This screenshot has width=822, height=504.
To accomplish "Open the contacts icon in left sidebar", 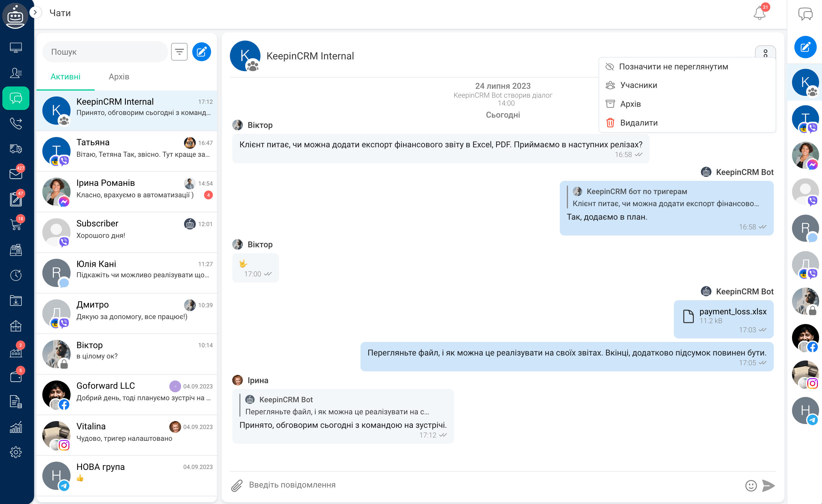I will coord(16,73).
